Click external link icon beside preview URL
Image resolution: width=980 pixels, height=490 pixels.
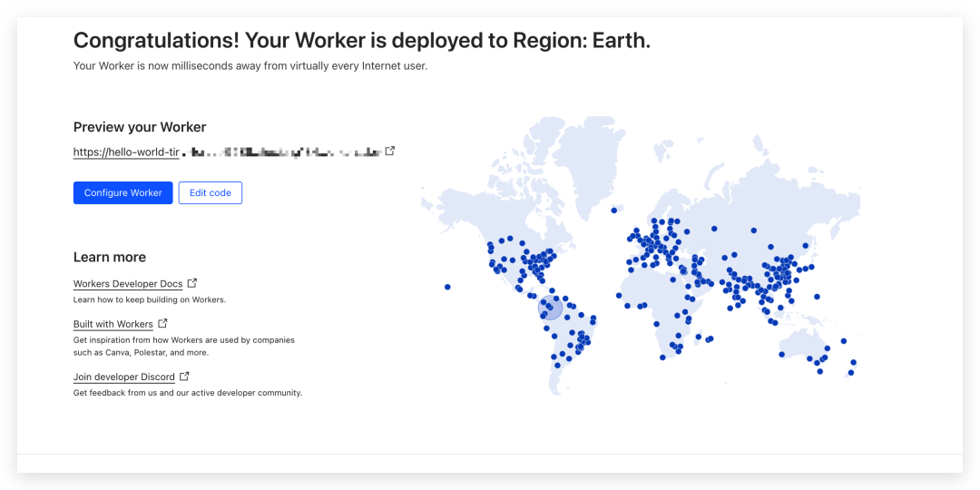(x=390, y=151)
